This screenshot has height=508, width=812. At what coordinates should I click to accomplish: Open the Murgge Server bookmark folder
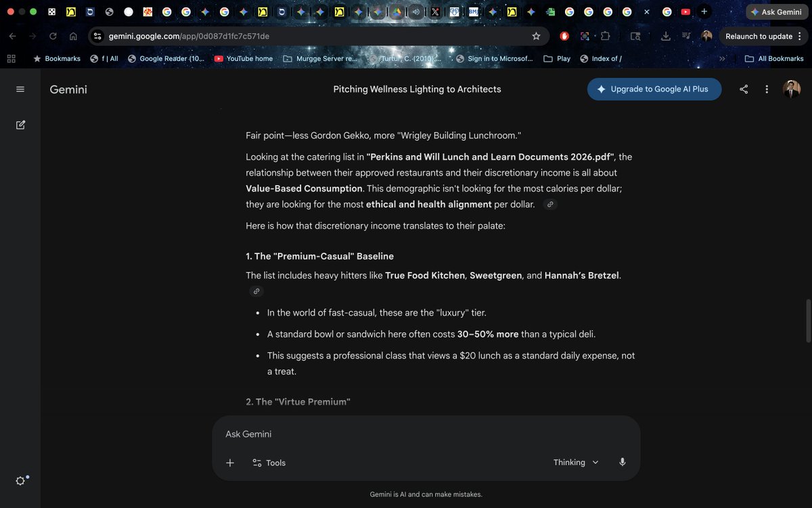pyautogui.click(x=319, y=58)
